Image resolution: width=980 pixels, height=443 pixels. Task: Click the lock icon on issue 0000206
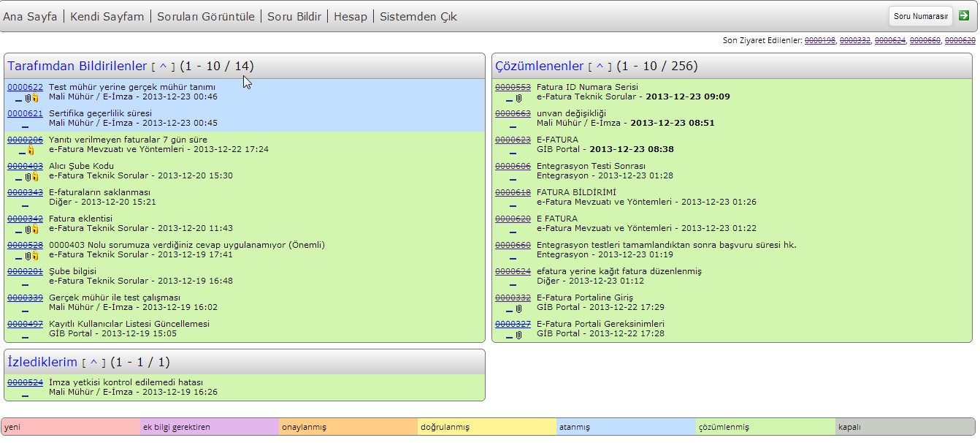coord(31,151)
